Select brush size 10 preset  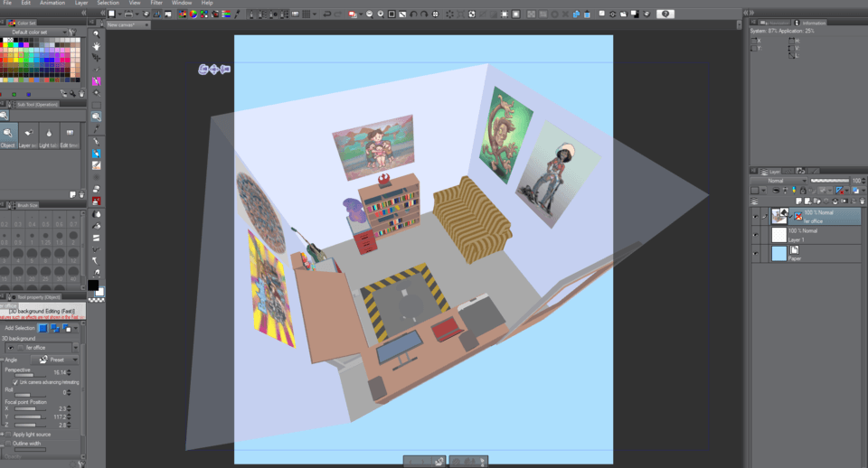tap(60, 253)
